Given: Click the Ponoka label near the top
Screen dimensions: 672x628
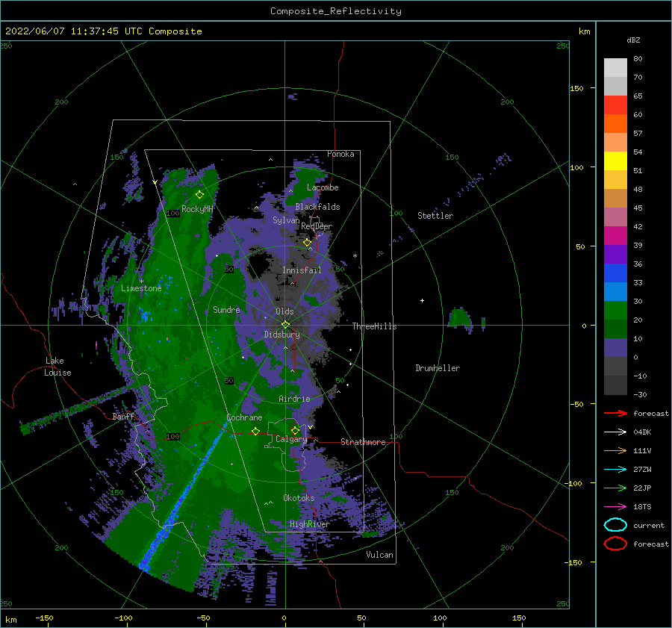Looking at the screenshot, I should pos(340,154).
